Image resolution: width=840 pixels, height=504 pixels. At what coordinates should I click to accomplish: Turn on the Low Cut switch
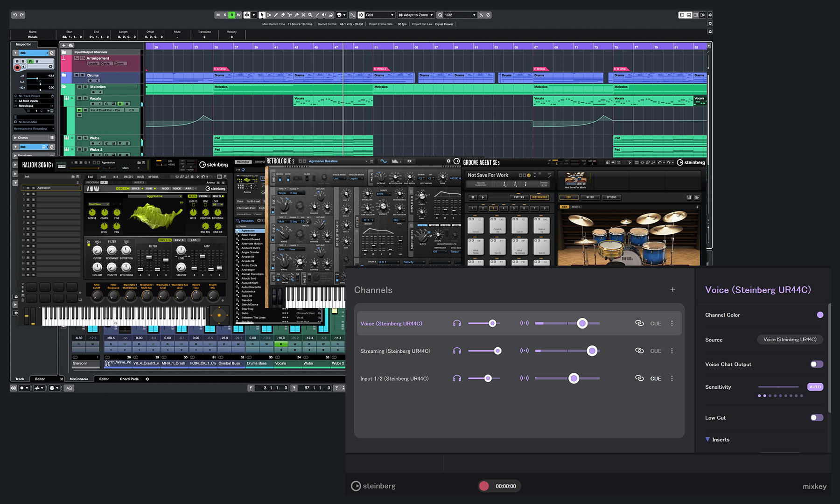point(816,418)
